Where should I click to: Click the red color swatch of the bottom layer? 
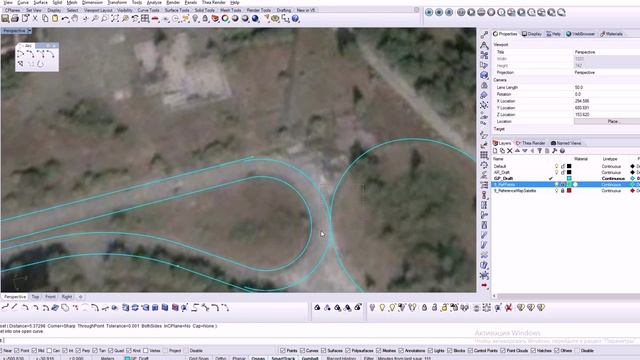coord(569,191)
